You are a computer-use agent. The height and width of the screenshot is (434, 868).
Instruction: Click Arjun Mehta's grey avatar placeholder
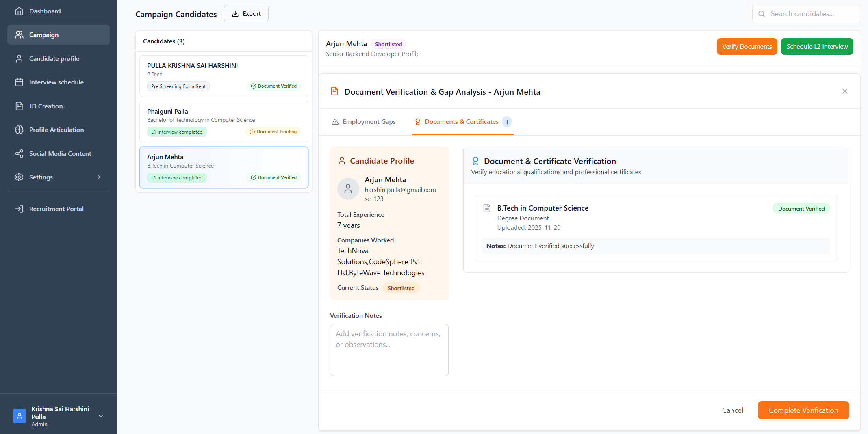tap(348, 189)
